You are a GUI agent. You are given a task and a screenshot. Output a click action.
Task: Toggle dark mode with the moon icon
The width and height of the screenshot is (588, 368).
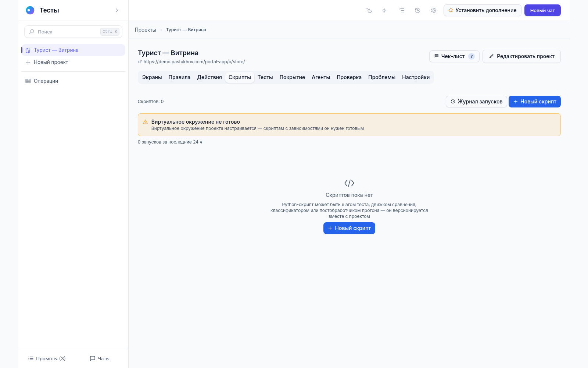tap(369, 10)
